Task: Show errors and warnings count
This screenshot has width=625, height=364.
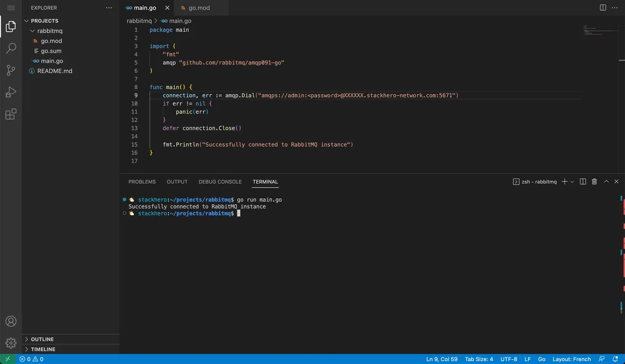Action: click(x=31, y=359)
